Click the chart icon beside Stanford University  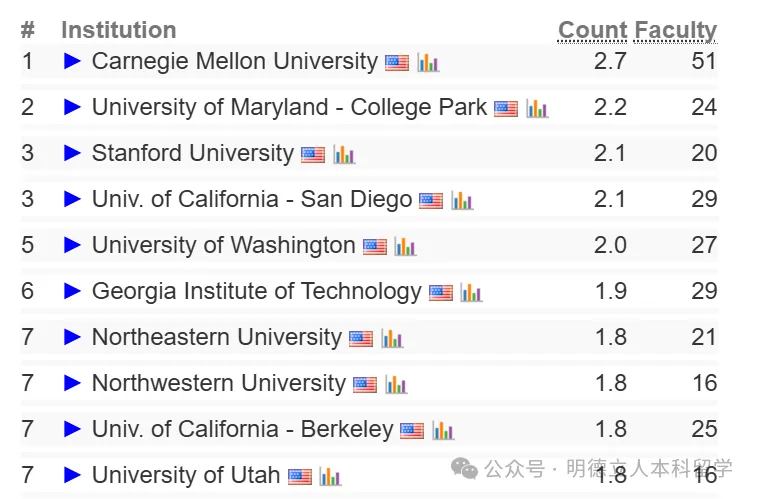pyautogui.click(x=344, y=154)
